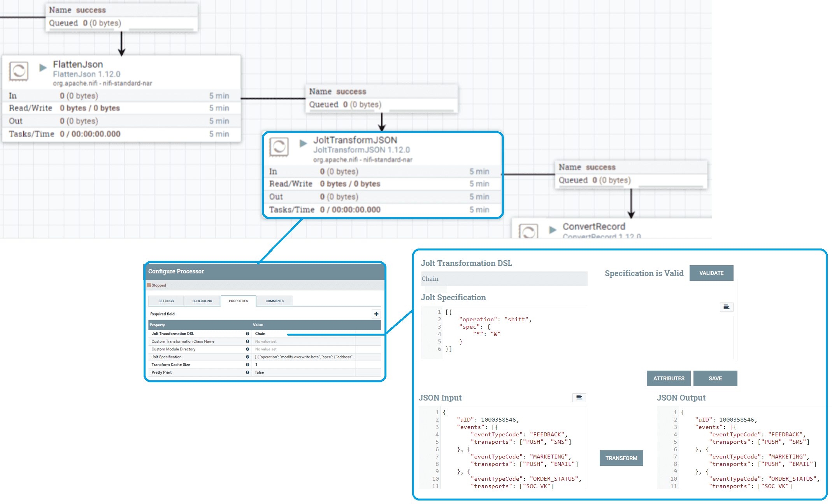
Task: Click the ConvertRecord processor icon
Action: (x=528, y=231)
